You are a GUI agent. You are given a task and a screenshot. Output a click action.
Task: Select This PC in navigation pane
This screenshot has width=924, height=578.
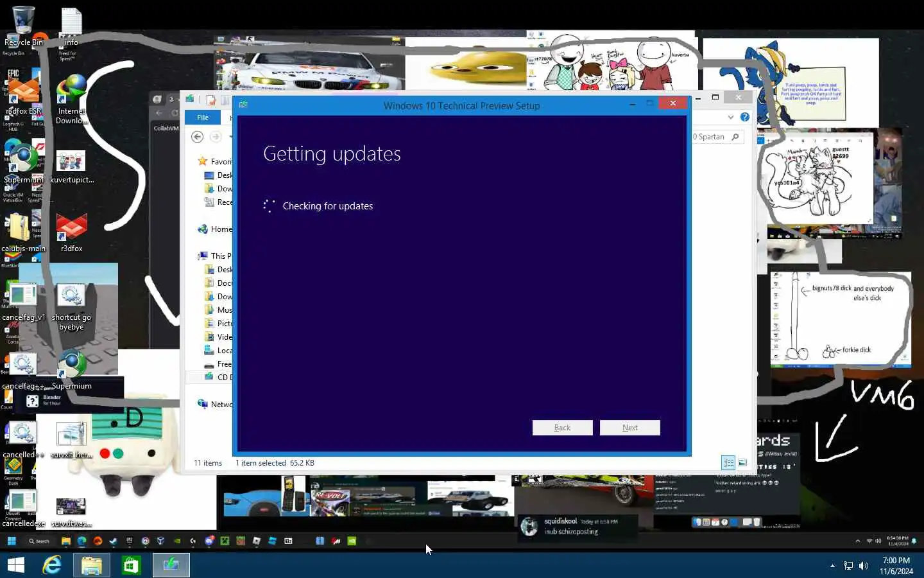click(215, 256)
